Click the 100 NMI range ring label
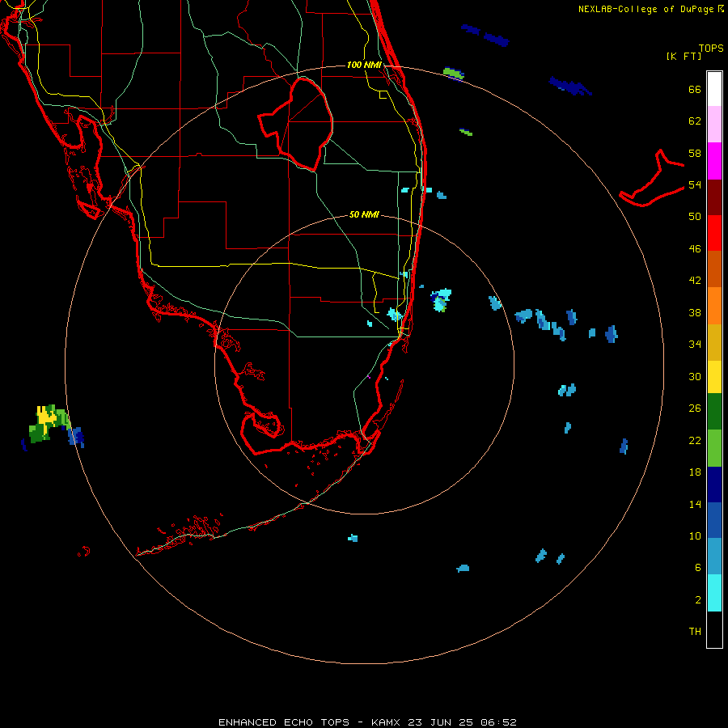The width and height of the screenshot is (728, 728). point(364,65)
